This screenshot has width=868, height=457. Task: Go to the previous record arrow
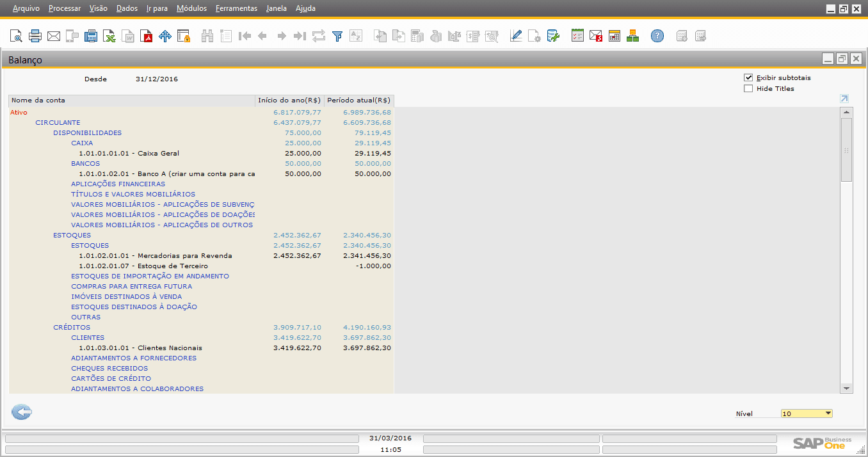(262, 36)
